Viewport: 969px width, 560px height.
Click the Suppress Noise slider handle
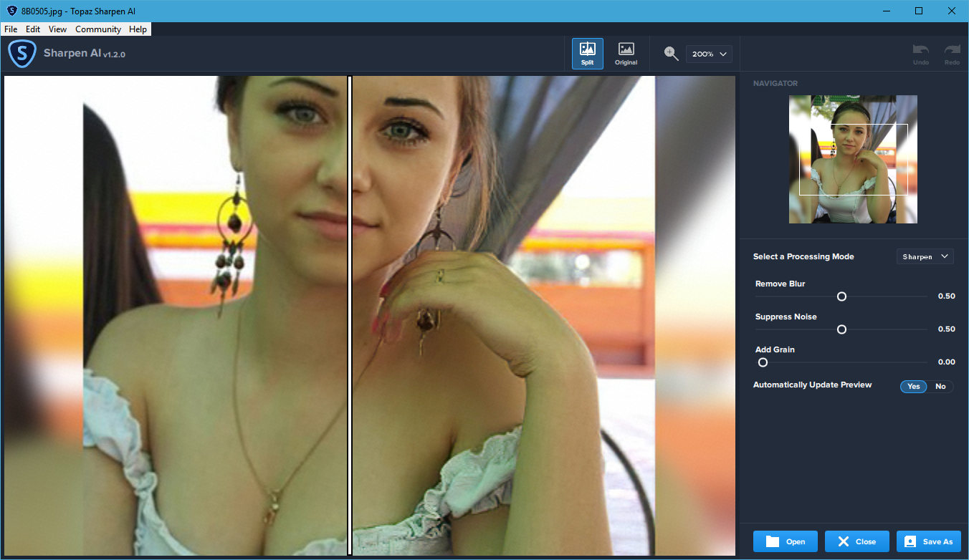point(841,329)
